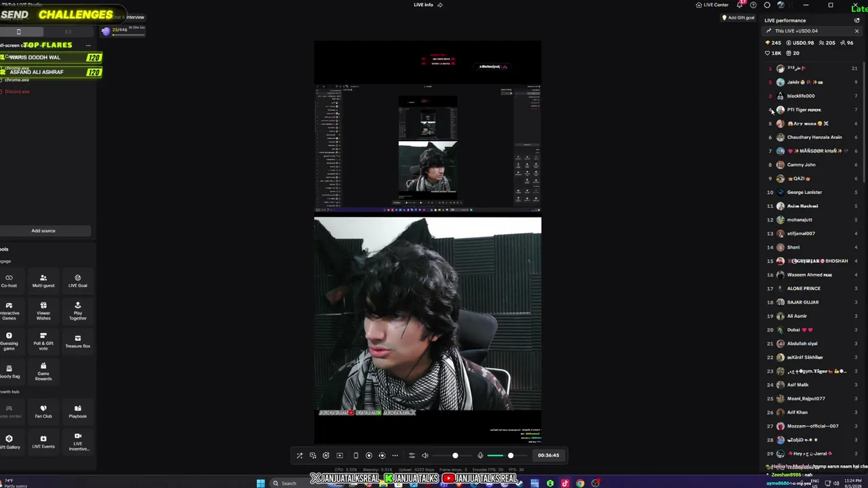
Task: Pop out the LIVE performance panel
Action: click(x=856, y=20)
